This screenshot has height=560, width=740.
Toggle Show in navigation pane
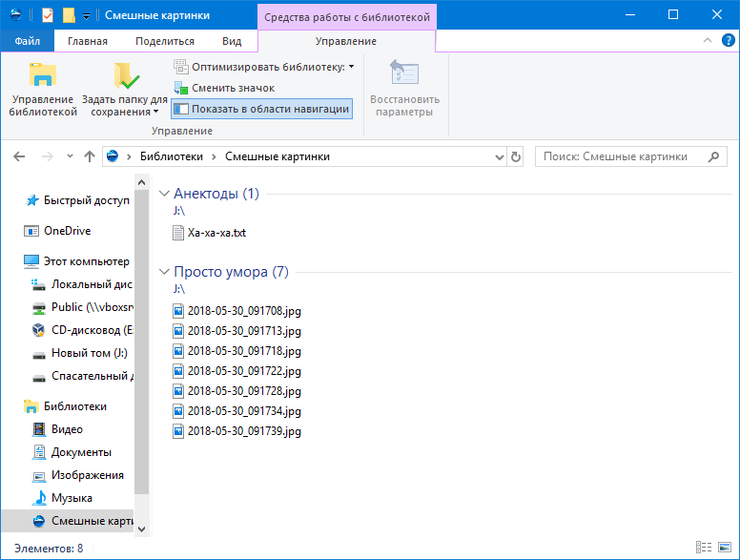click(262, 109)
